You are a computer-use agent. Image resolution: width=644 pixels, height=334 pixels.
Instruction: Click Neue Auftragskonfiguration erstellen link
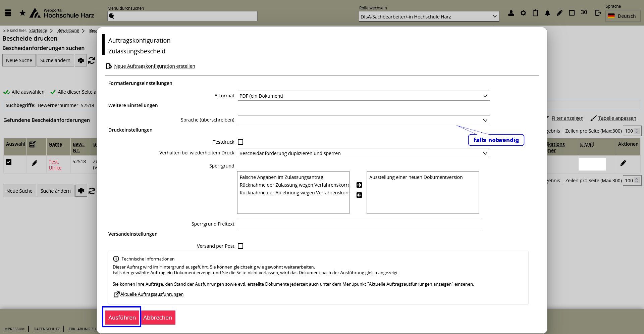(x=154, y=66)
